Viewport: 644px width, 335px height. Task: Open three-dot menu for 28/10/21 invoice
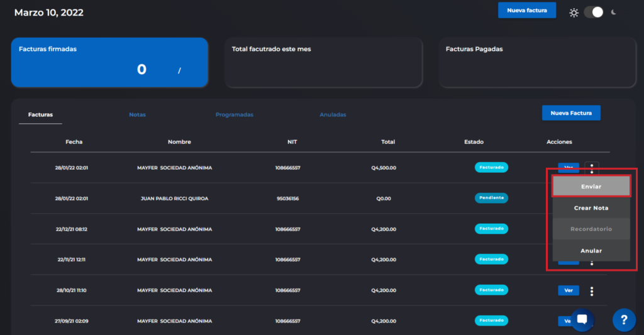(591, 291)
